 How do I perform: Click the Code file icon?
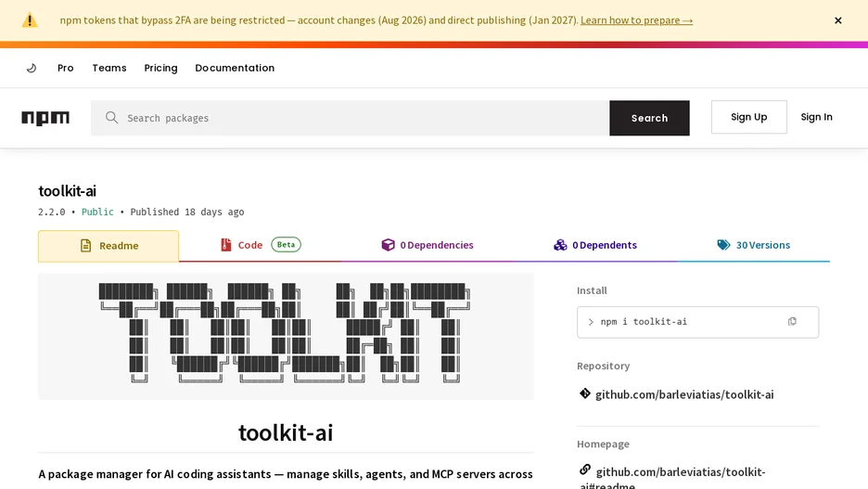(226, 245)
